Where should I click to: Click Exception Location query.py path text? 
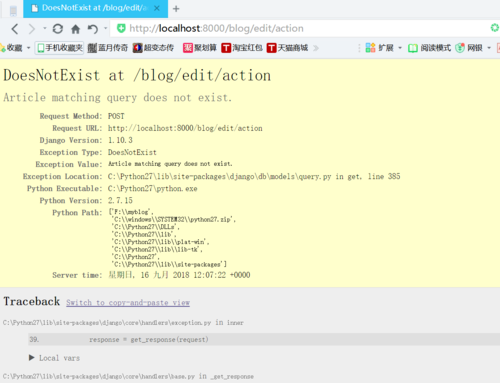[x=254, y=176]
